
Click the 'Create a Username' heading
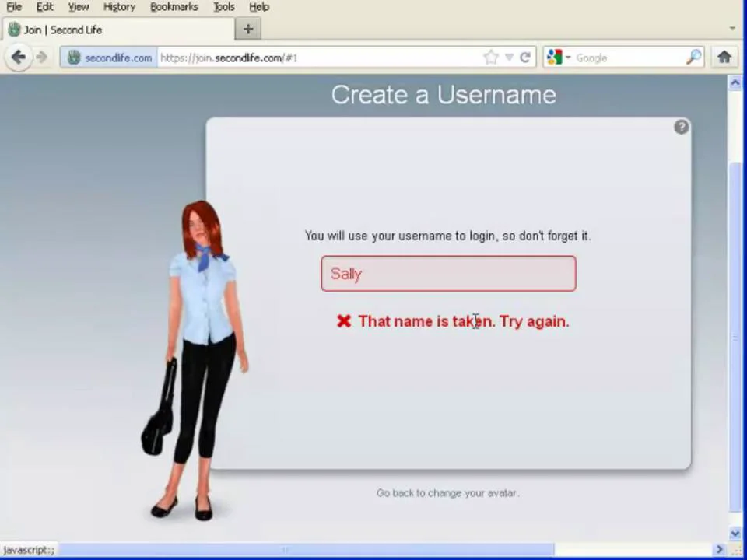444,95
